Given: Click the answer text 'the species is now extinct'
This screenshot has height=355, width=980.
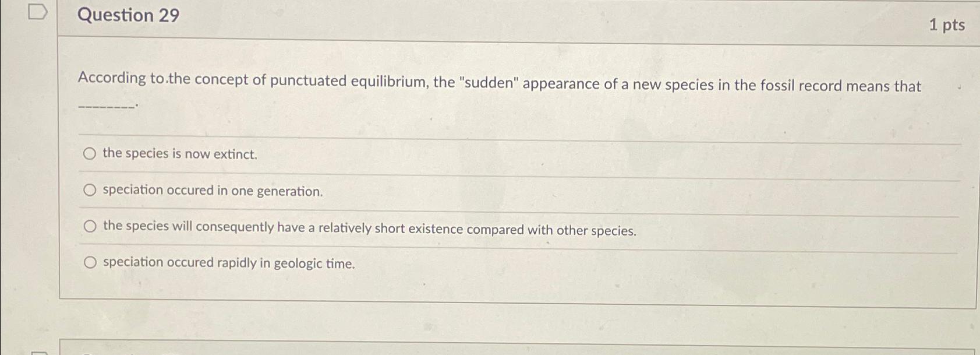Looking at the screenshot, I should (x=179, y=155).
